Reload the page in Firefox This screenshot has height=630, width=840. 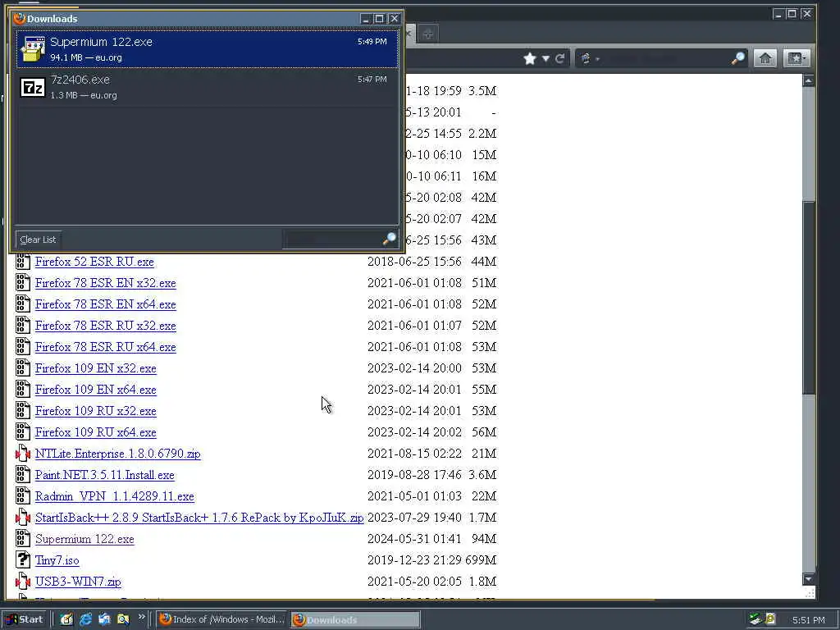pyautogui.click(x=559, y=58)
